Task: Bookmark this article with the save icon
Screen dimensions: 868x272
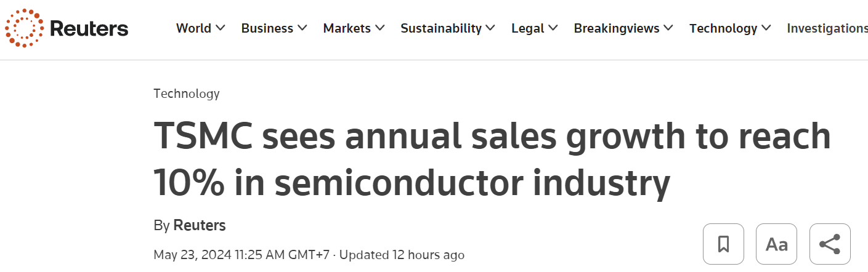Action: (x=723, y=244)
